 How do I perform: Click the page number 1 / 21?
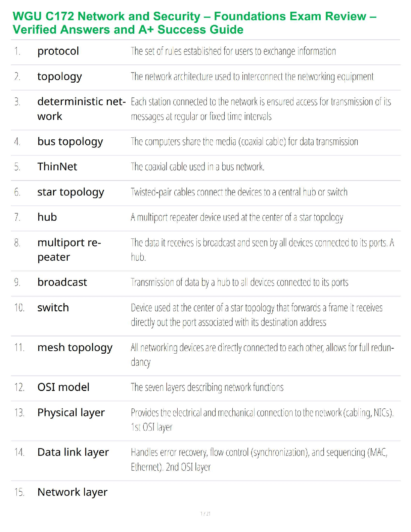click(205, 514)
